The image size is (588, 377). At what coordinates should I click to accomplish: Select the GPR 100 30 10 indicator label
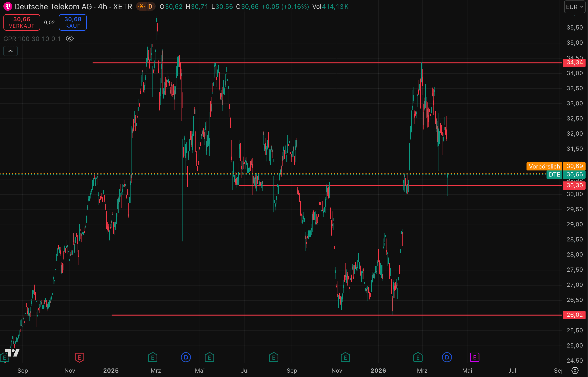tap(32, 39)
